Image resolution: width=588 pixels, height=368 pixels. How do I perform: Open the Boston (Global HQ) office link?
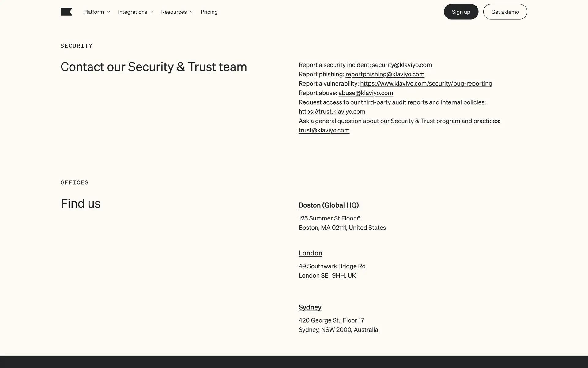click(329, 205)
